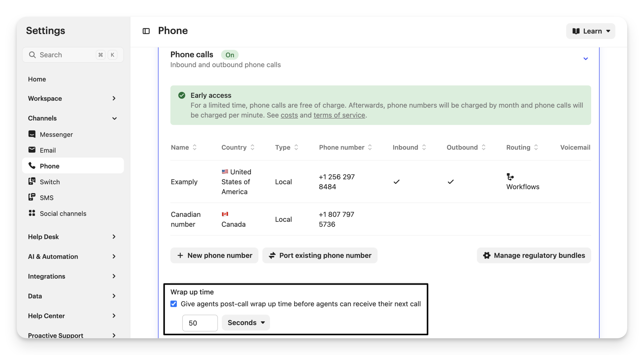Click the Workflows routing icon for Examply
The image size is (644, 355).
pyautogui.click(x=510, y=177)
